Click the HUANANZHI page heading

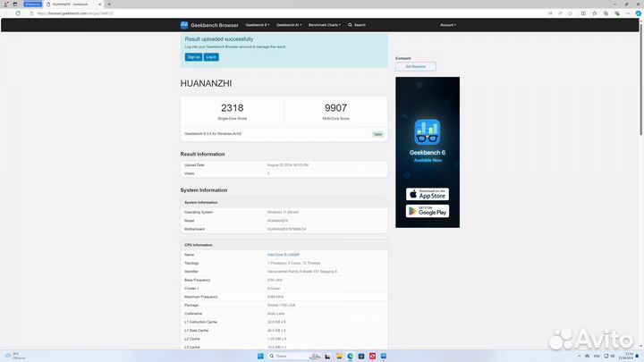pyautogui.click(x=206, y=83)
